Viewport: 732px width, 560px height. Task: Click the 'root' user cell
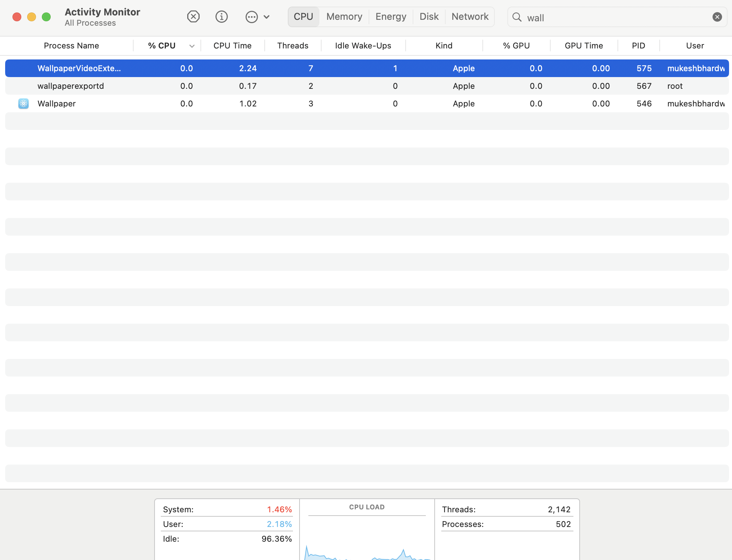675,86
